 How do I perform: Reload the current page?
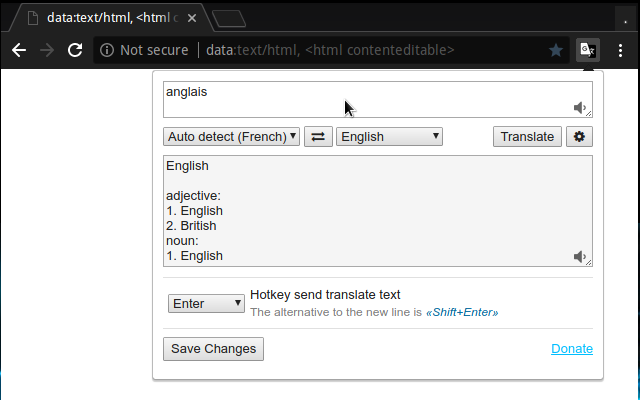click(x=75, y=50)
